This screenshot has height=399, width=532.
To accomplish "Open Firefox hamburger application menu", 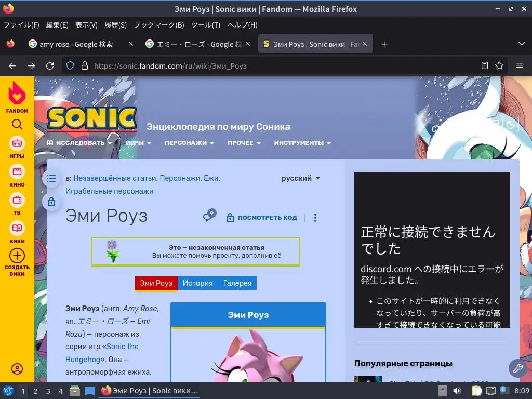I will pos(520,65).
